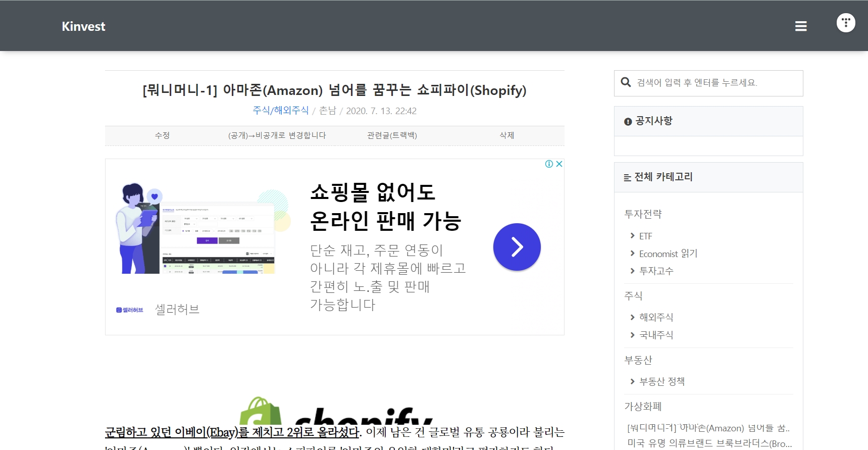The image size is (868, 450).
Task: Click ad description text 단순 재고
Action: tap(388, 277)
